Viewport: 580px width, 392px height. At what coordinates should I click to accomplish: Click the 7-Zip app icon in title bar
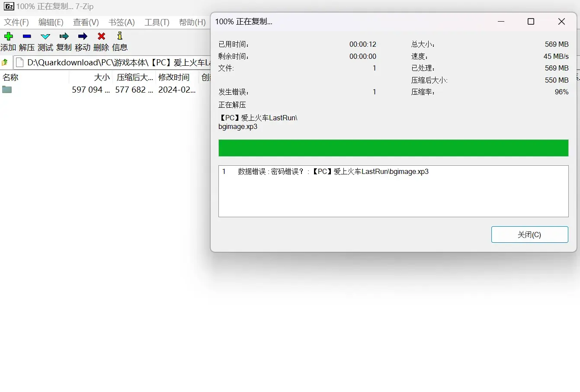pos(9,6)
